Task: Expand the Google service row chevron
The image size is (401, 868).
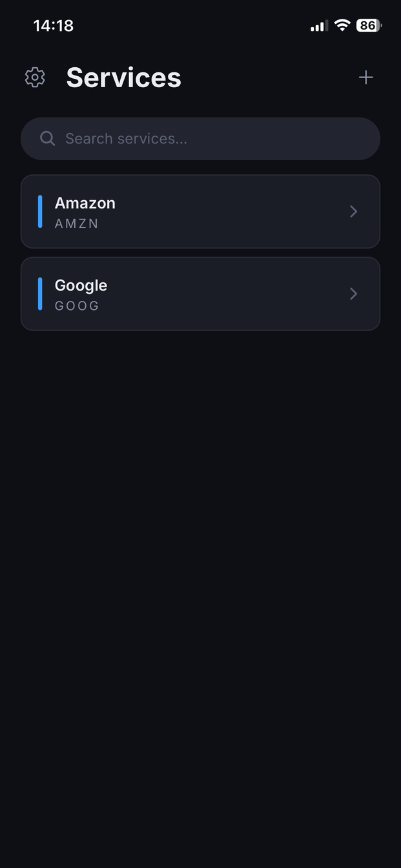Action: pos(353,293)
